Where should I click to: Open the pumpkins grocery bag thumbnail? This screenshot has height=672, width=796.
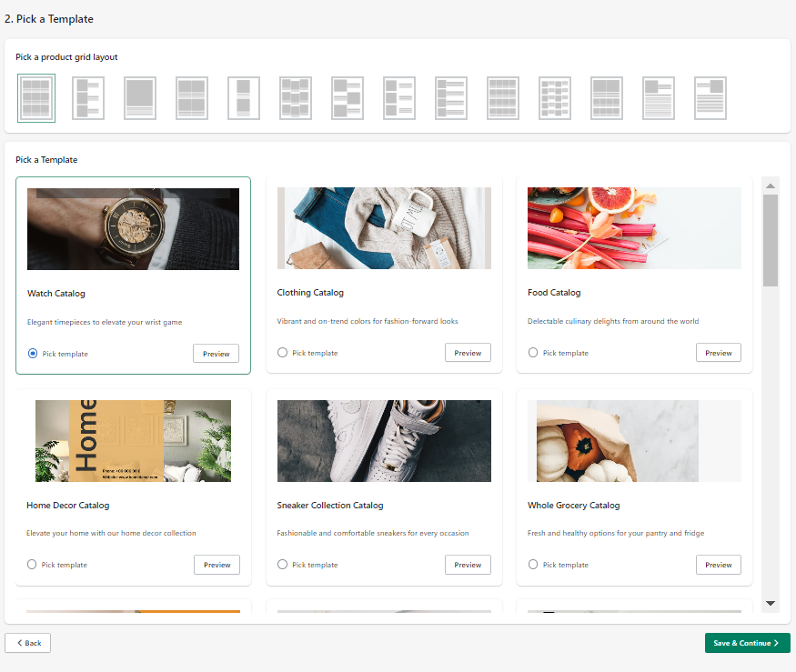pos(635,440)
